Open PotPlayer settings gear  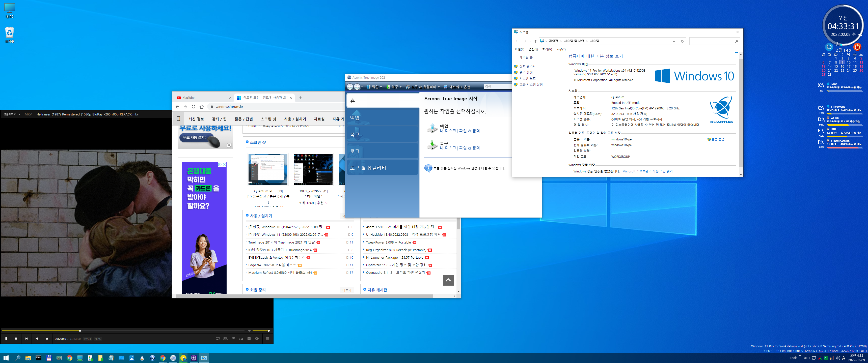[x=257, y=338]
